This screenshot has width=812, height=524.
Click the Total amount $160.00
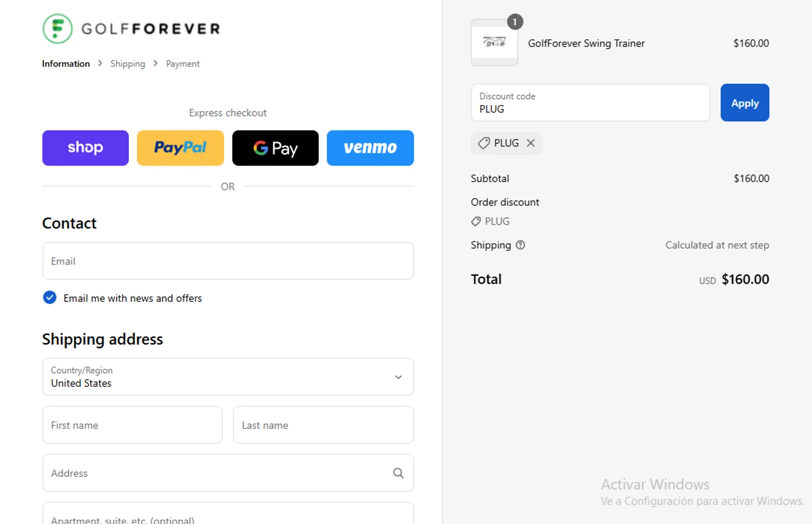[745, 279]
